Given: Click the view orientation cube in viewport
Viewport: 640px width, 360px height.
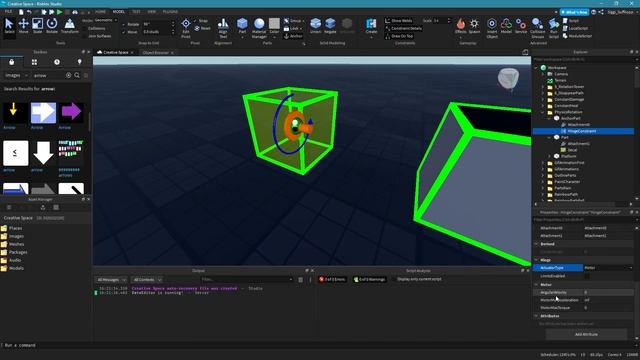Looking at the screenshot, I should [508, 78].
